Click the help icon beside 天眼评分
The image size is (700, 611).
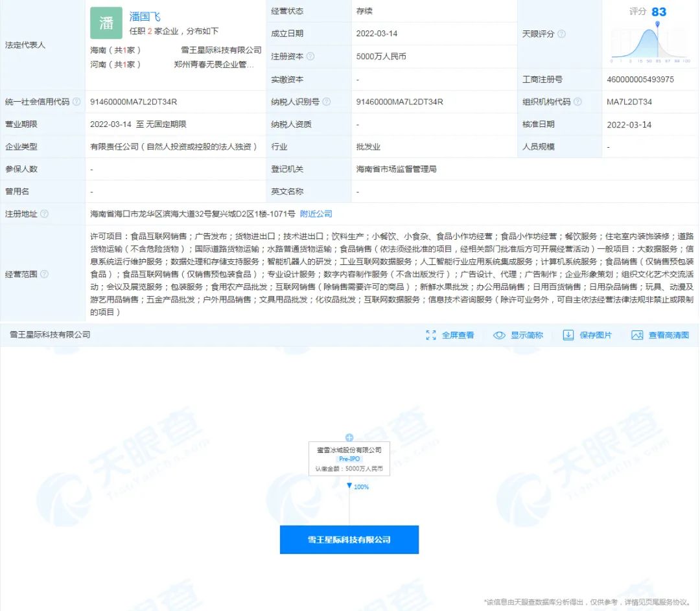(x=561, y=34)
